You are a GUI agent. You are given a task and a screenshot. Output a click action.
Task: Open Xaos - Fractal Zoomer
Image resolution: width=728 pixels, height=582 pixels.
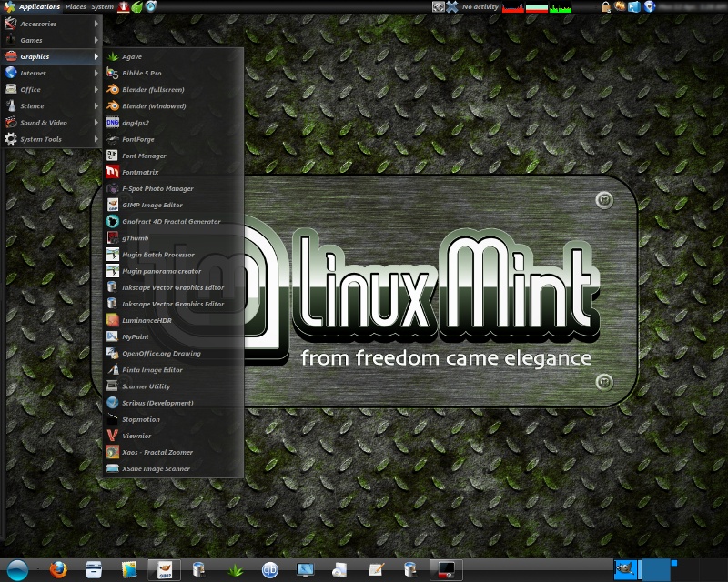click(173, 452)
